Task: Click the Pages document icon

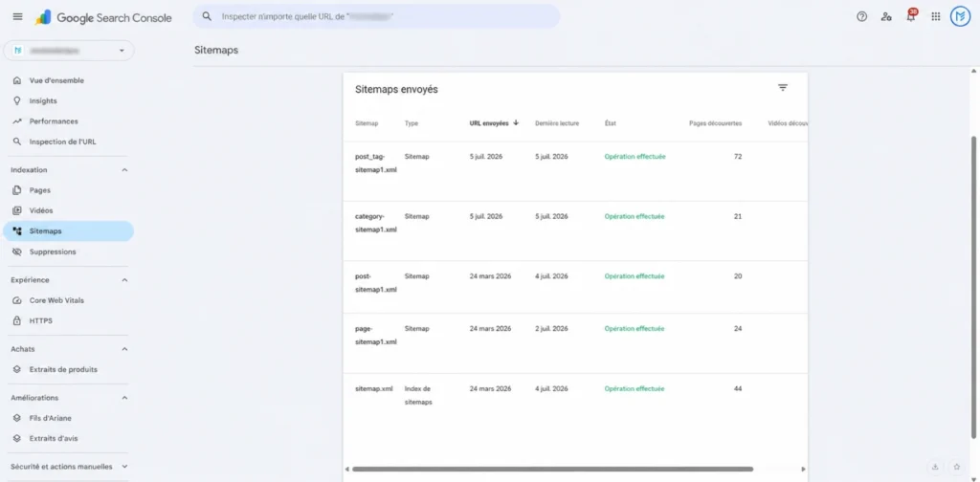Action: click(x=17, y=189)
